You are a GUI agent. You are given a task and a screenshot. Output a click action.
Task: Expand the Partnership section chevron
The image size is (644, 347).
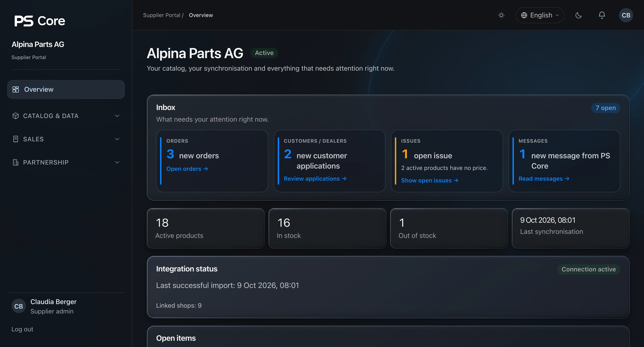pyautogui.click(x=117, y=162)
